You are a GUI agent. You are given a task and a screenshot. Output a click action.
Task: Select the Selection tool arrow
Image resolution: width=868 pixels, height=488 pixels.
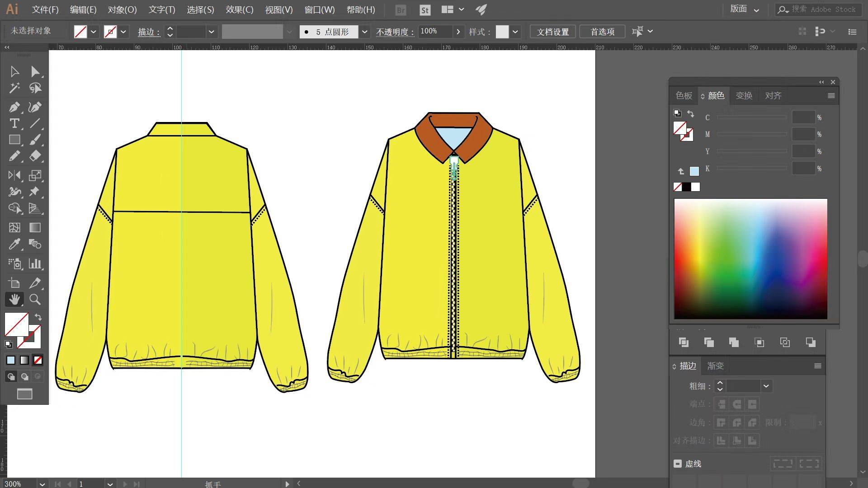(14, 71)
